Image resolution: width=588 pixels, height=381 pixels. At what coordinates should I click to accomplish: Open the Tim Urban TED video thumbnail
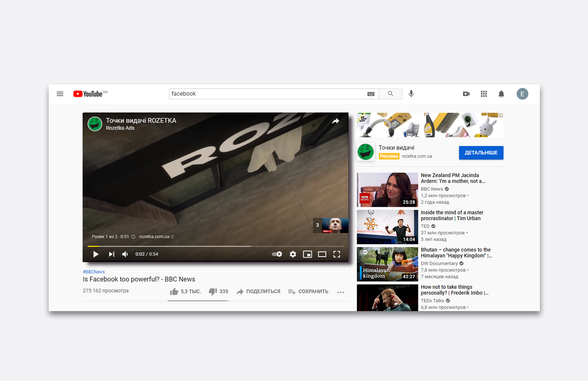coord(387,227)
